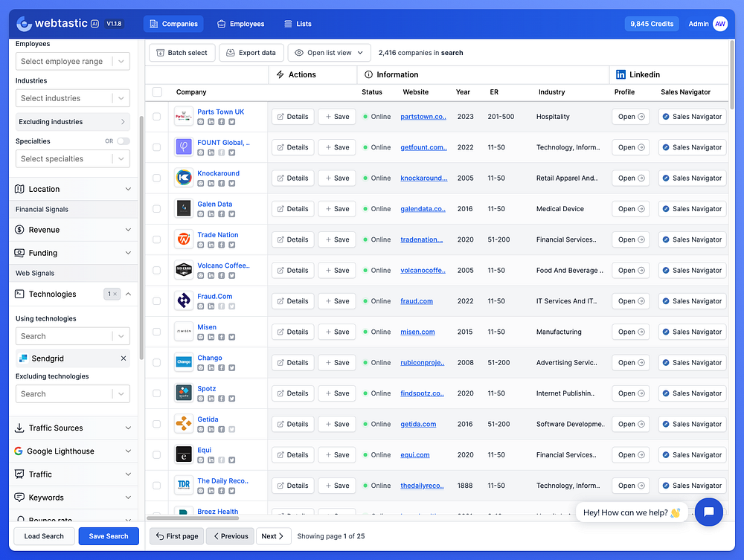Select the Parts Town UK checkbox
744x560 pixels.
tap(156, 117)
